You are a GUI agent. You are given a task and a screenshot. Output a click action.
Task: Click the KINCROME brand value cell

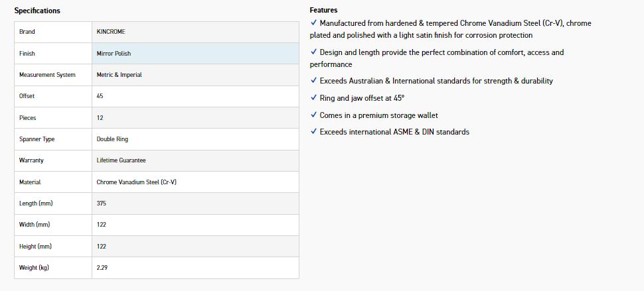click(x=111, y=32)
